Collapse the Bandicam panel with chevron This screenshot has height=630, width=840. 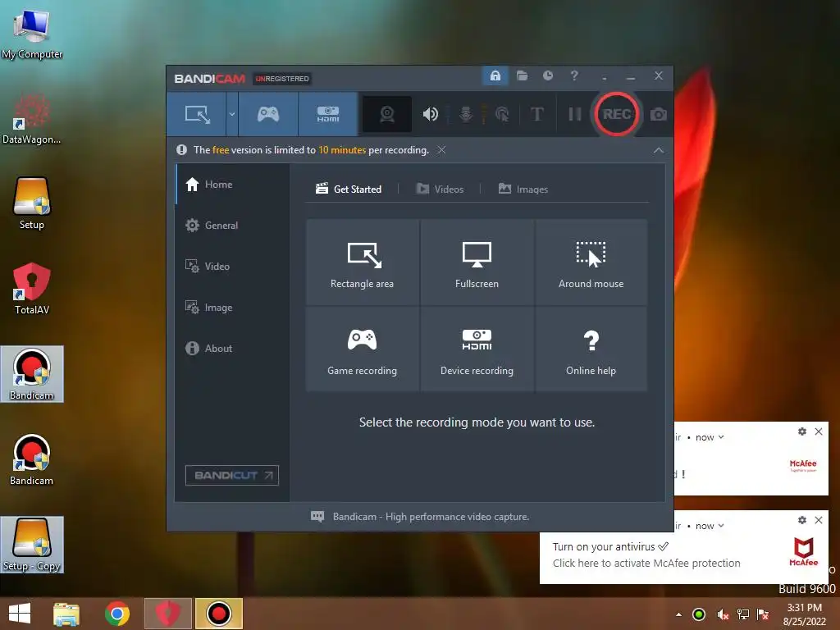click(x=659, y=151)
